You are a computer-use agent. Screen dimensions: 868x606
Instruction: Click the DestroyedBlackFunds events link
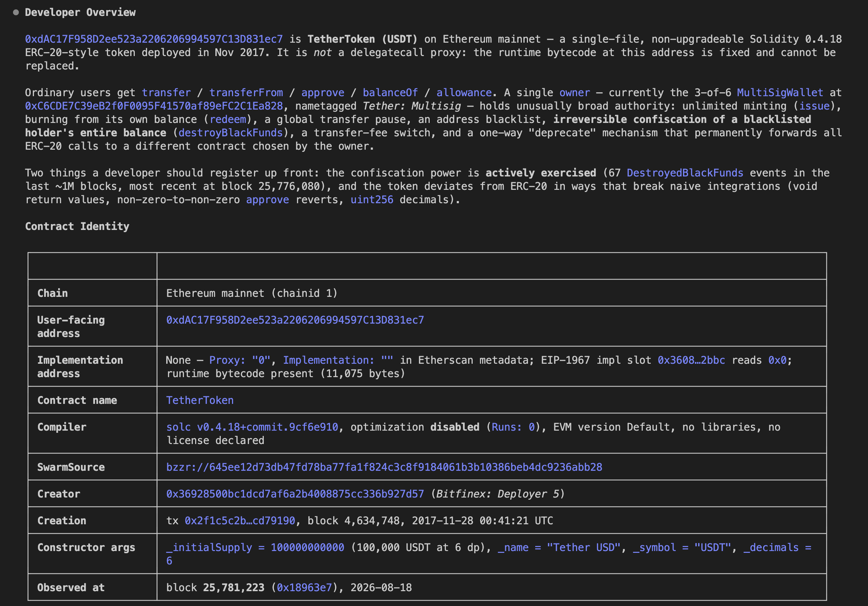[x=685, y=173]
